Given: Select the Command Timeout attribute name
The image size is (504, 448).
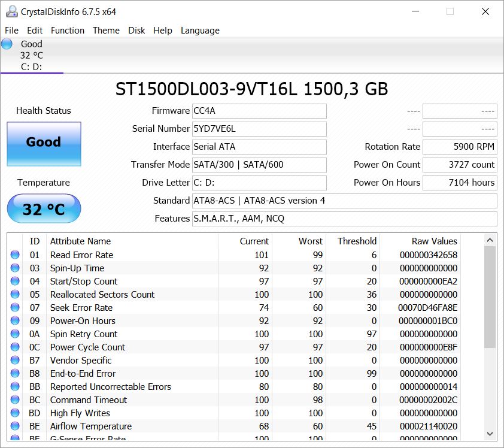Looking at the screenshot, I should [x=89, y=400].
